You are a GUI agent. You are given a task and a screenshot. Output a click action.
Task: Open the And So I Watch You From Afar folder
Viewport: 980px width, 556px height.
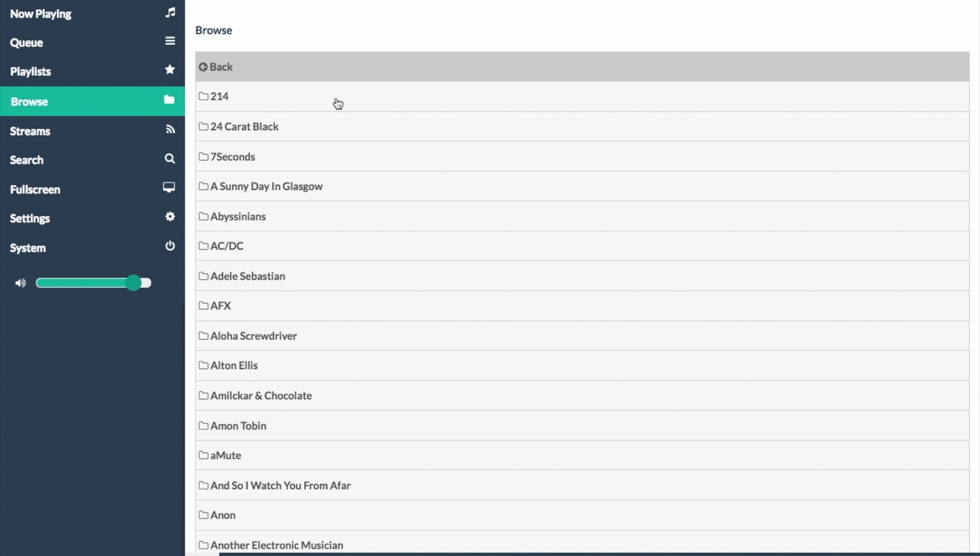point(280,486)
